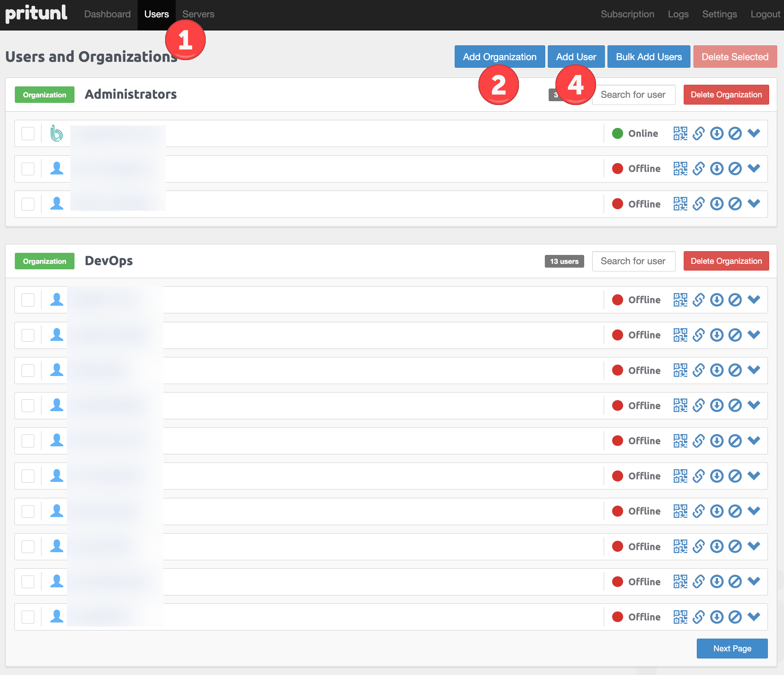Switch to the Servers tab
This screenshot has height=675, width=784.
tap(199, 14)
